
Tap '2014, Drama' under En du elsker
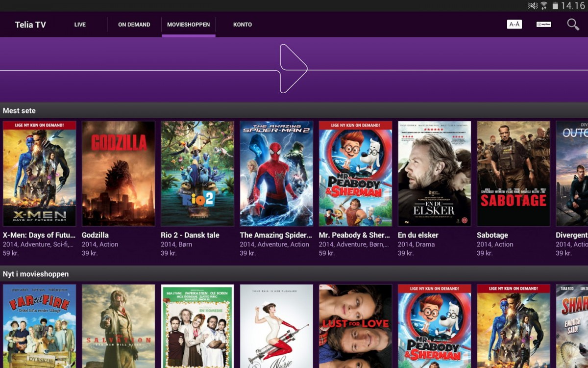pos(416,244)
